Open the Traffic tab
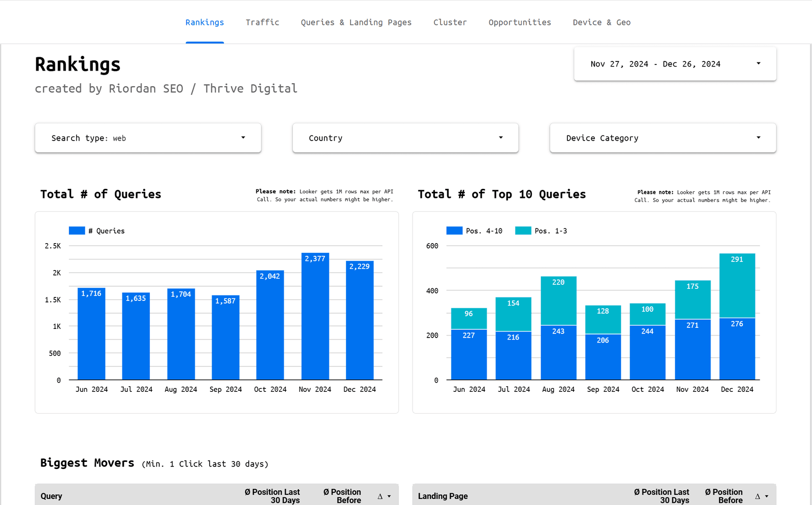 click(262, 22)
